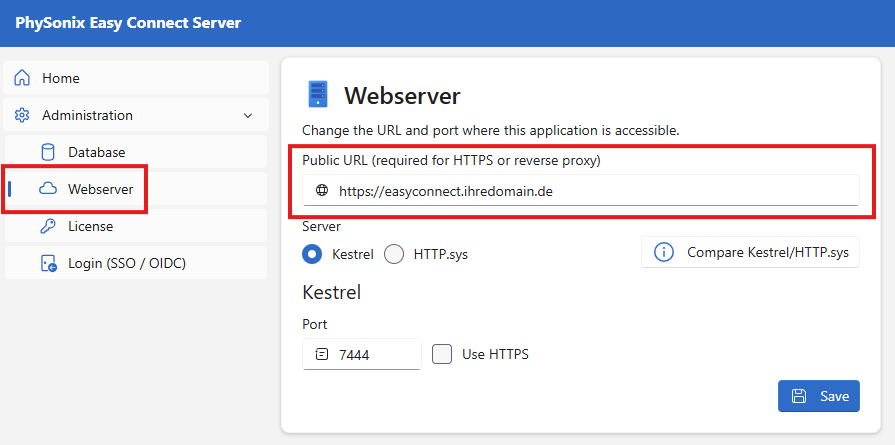
Task: Collapse the Administration section chevron
Action: pos(248,116)
